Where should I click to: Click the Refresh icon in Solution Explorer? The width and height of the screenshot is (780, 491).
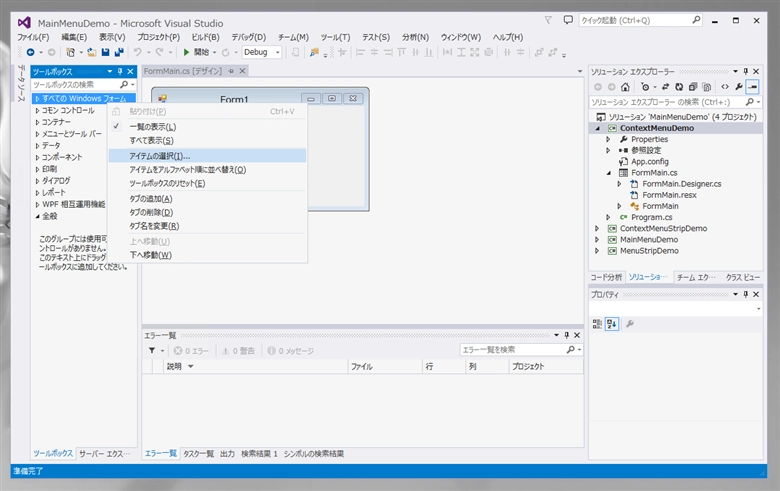click(x=679, y=87)
